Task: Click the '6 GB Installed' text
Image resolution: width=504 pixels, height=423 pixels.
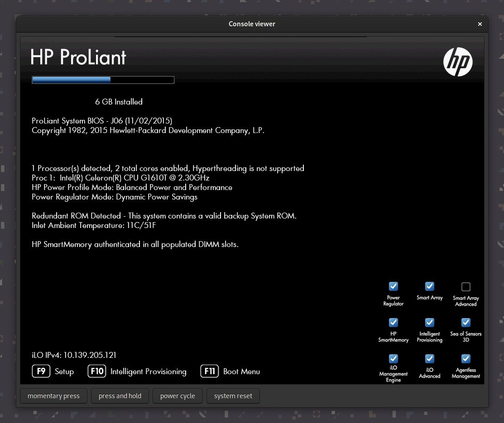Action: pos(119,102)
